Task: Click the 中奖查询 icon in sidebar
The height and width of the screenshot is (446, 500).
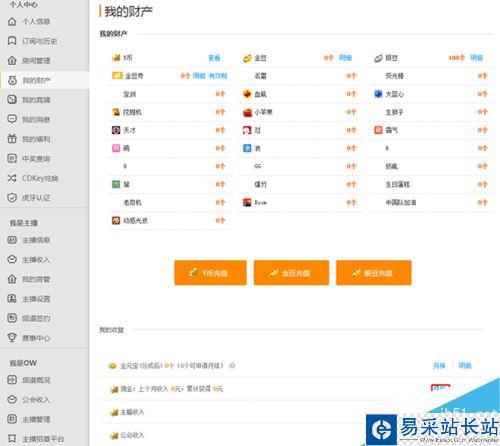Action: 12,158
